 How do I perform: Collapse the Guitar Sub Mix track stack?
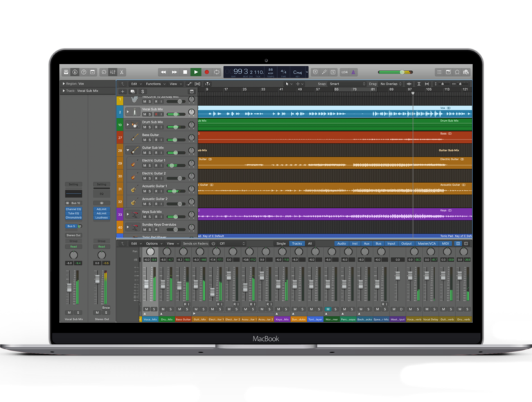pyautogui.click(x=128, y=150)
